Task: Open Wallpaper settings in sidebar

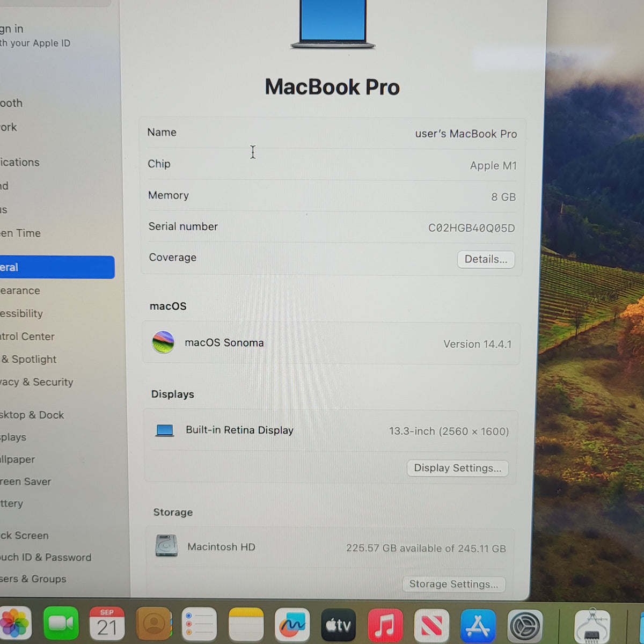Action: pos(18,459)
